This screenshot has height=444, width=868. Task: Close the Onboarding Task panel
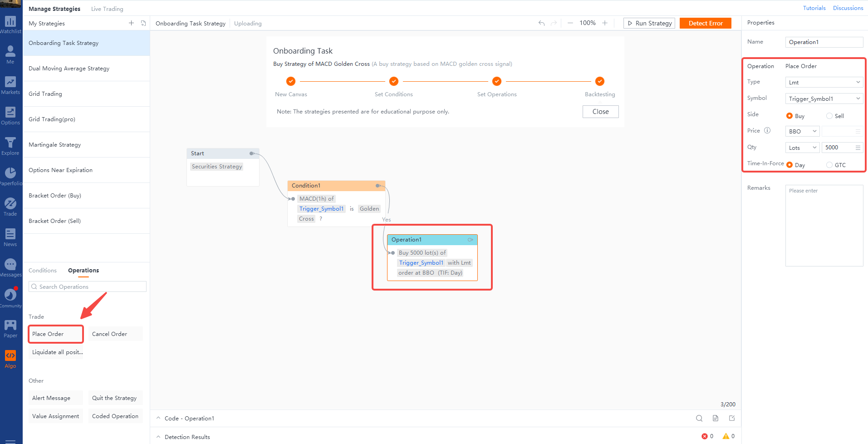pyautogui.click(x=600, y=112)
